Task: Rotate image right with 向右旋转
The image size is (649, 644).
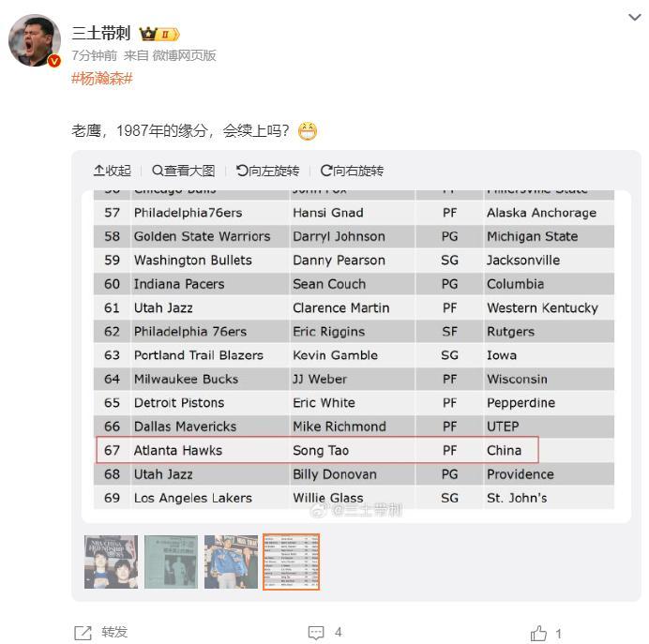Action: point(353,171)
